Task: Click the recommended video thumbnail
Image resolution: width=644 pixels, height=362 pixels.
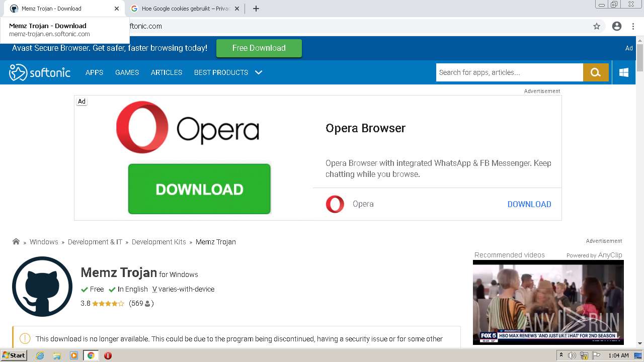Action: [548, 302]
